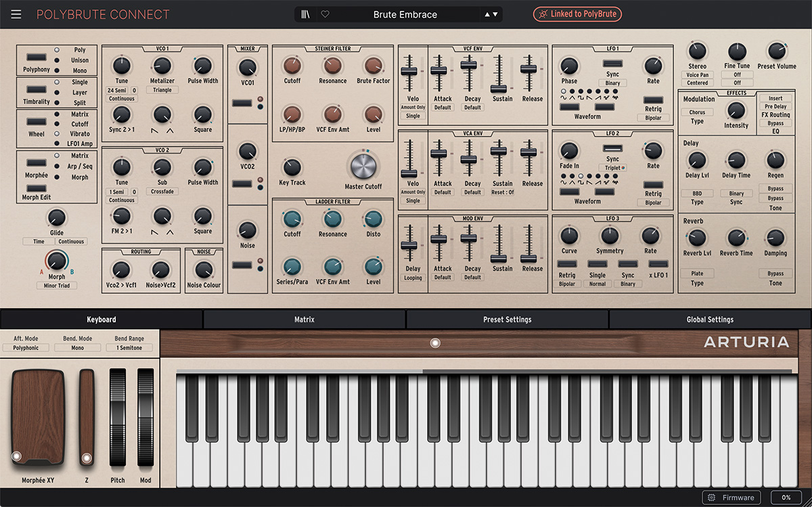
Task: Select the triangle waveform icon in LFO 2
Action: pyautogui.click(x=572, y=182)
